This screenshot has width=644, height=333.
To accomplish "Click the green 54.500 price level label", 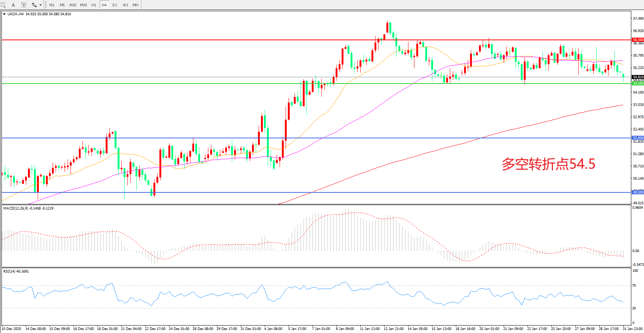I will [638, 84].
